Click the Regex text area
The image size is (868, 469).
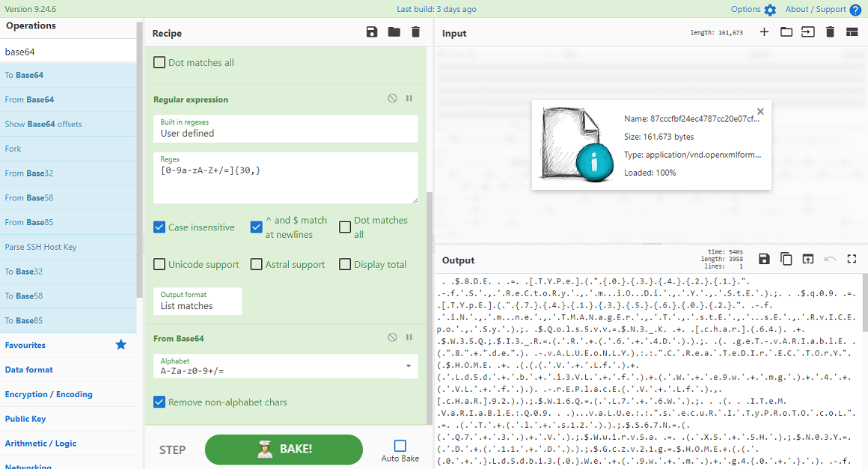[286, 177]
